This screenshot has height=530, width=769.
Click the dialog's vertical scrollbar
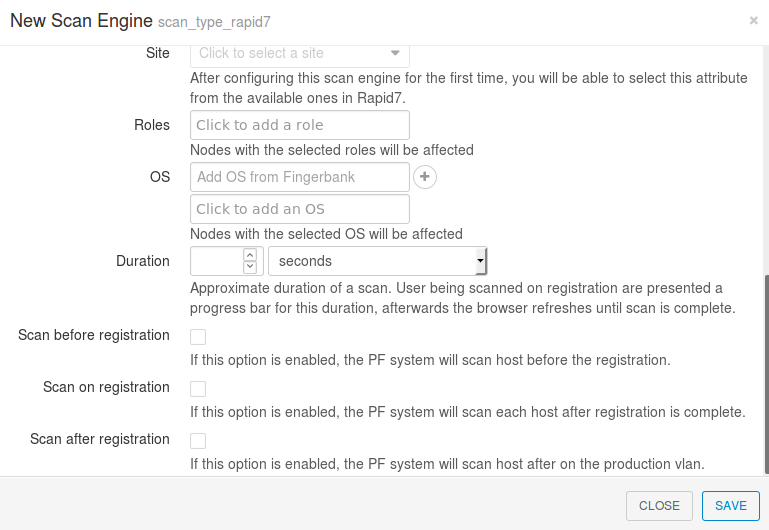(767, 375)
